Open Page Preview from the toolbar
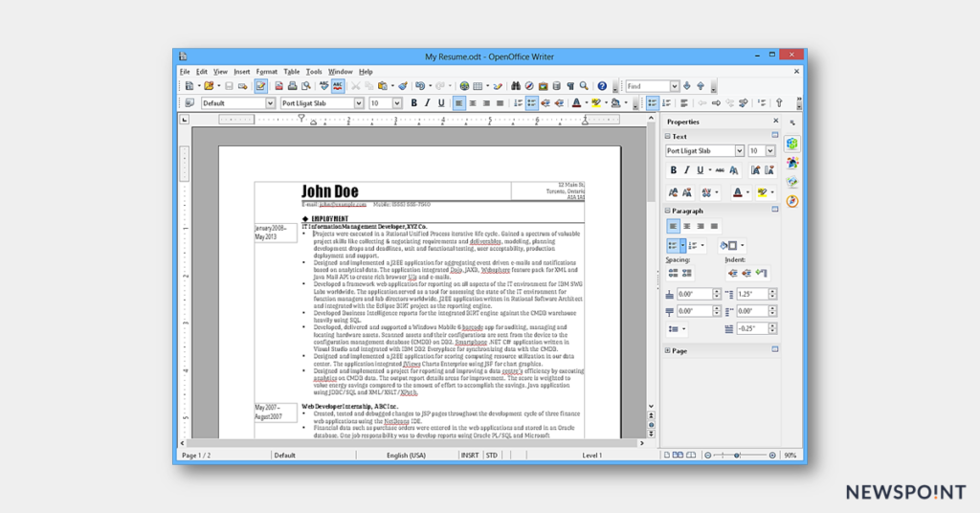Image resolution: width=980 pixels, height=513 pixels. point(305,86)
